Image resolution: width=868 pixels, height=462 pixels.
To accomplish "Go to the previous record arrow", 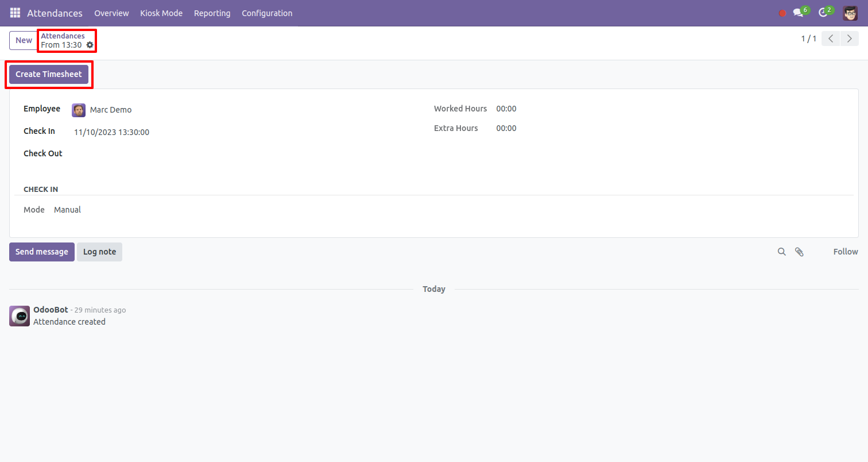I will 831,39.
